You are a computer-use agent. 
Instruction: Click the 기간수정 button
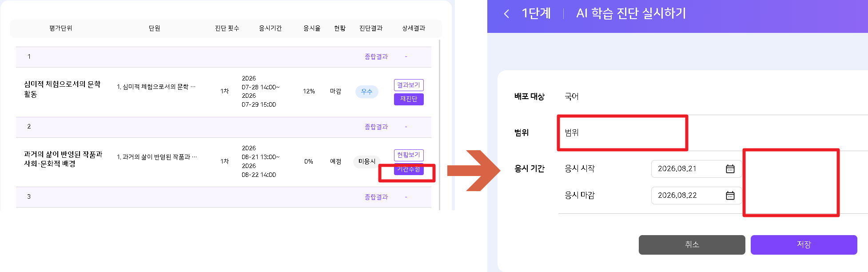[x=409, y=169]
